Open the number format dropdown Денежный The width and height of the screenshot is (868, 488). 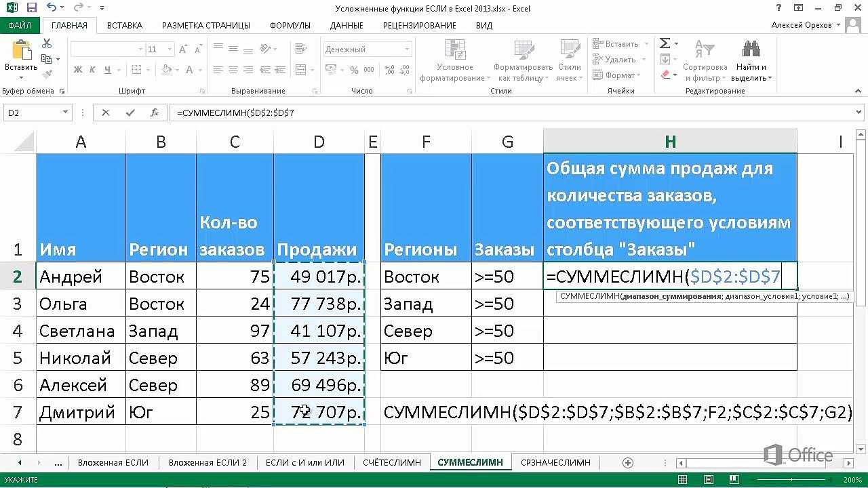pyautogui.click(x=407, y=49)
